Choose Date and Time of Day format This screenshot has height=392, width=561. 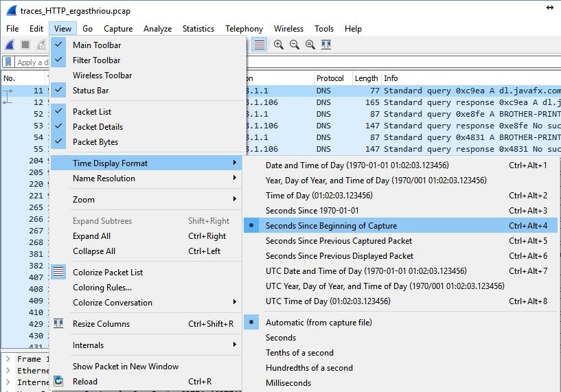tap(400, 165)
